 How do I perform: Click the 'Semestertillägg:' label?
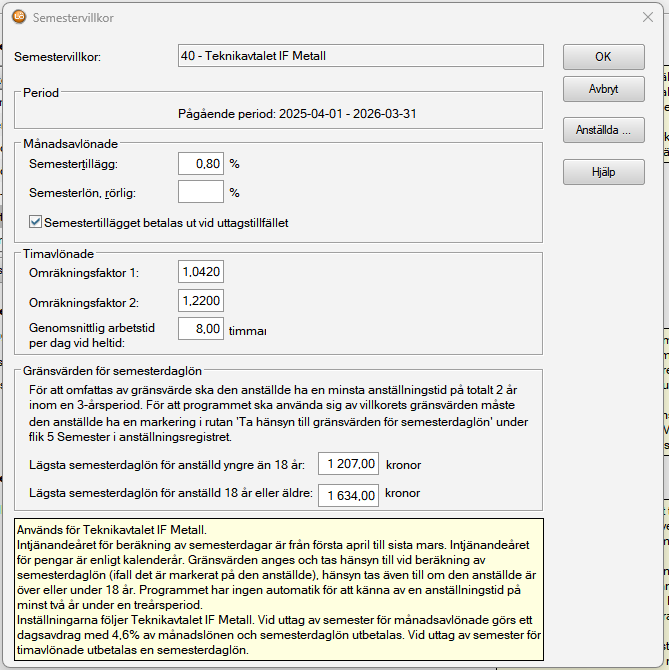[x=73, y=164]
